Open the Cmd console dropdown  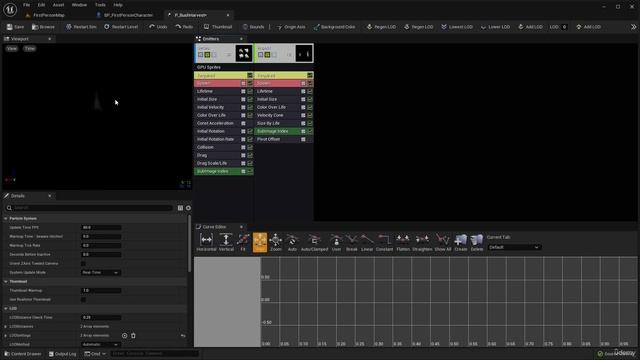tap(95, 354)
